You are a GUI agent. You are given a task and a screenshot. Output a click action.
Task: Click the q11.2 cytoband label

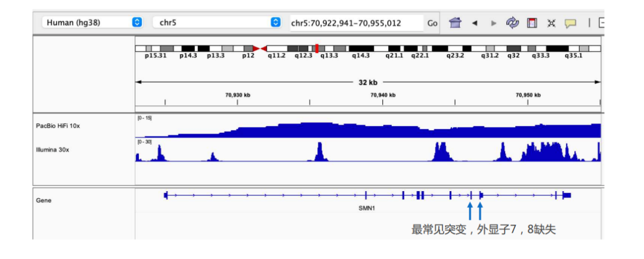pos(277,56)
